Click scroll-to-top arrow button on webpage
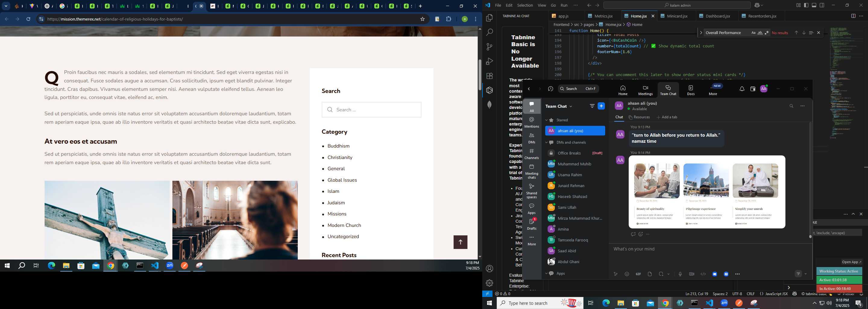The width and height of the screenshot is (868, 309). point(460,242)
